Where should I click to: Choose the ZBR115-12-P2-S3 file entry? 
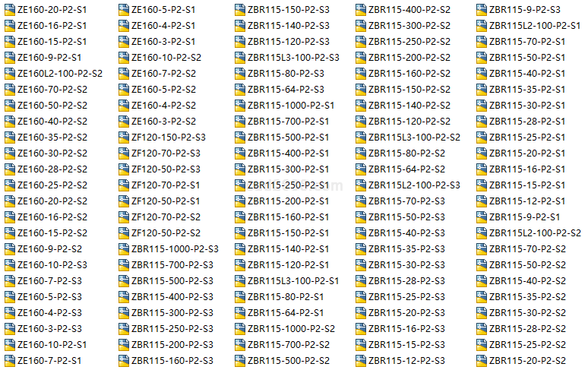406,361
